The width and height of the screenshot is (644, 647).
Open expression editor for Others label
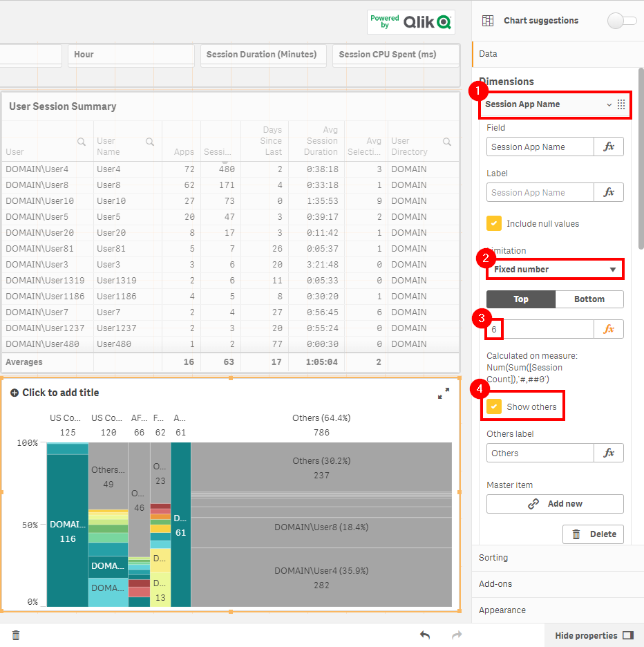(609, 453)
